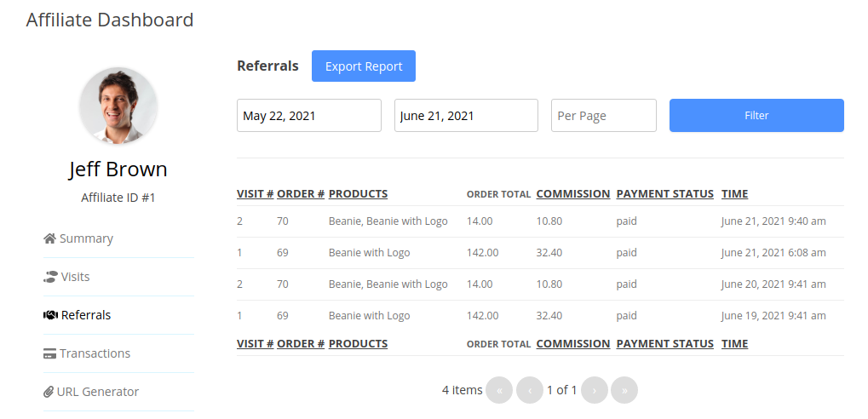Click the Referrals section heading
This screenshot has height=419, width=868.
pyautogui.click(x=267, y=66)
